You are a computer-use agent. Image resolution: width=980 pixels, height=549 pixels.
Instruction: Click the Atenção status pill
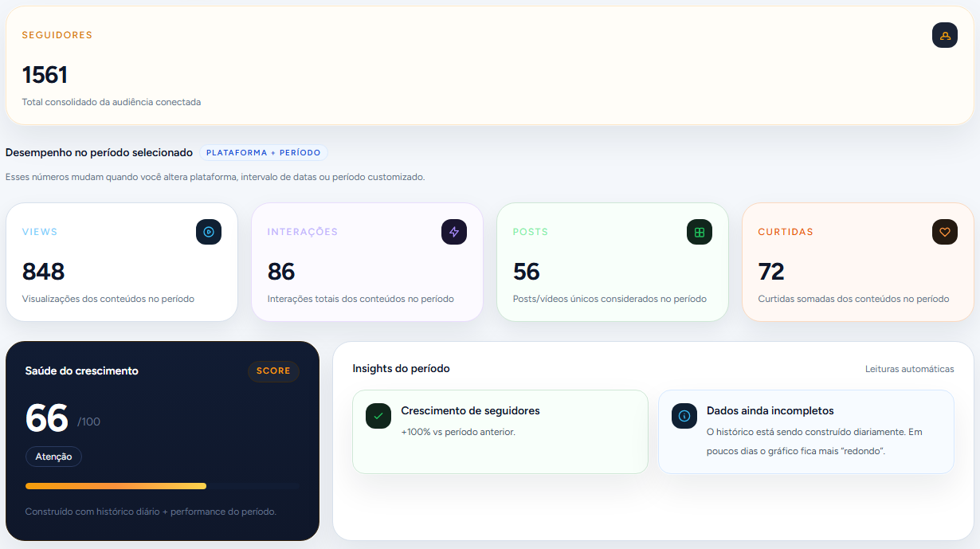coord(53,457)
